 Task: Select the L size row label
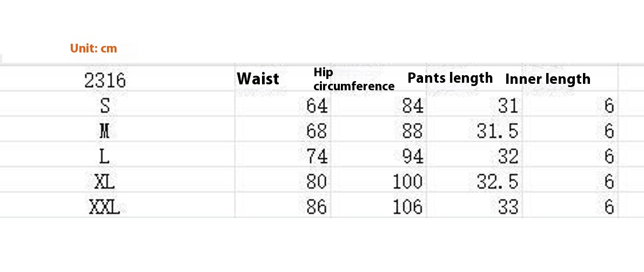tap(105, 156)
